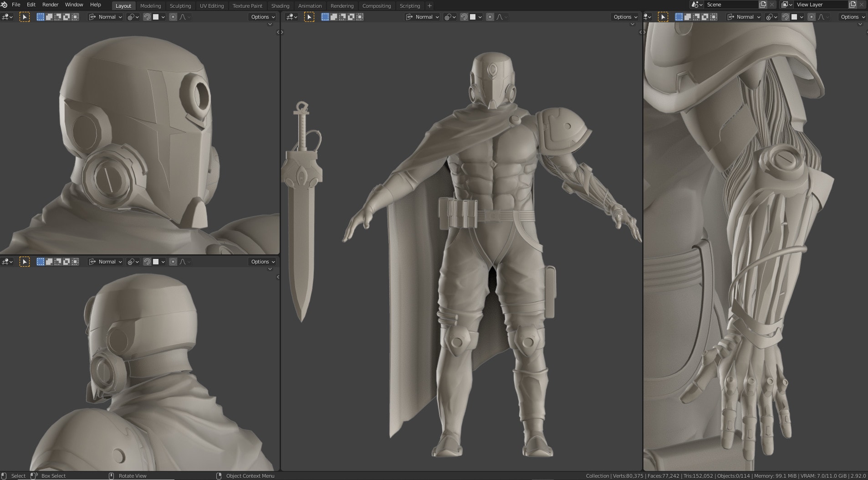
Task: Click the add workspace plus icon
Action: point(429,6)
